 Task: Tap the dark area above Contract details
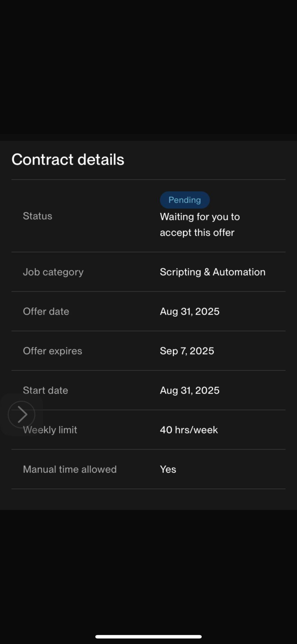tap(148, 70)
